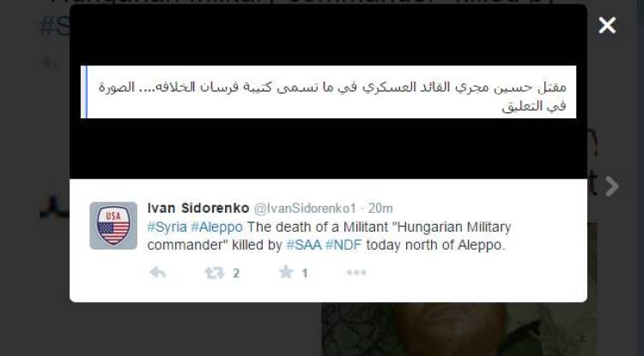The height and width of the screenshot is (356, 644).
Task: Follow the #Aleppo hashtag
Action: coord(216,226)
